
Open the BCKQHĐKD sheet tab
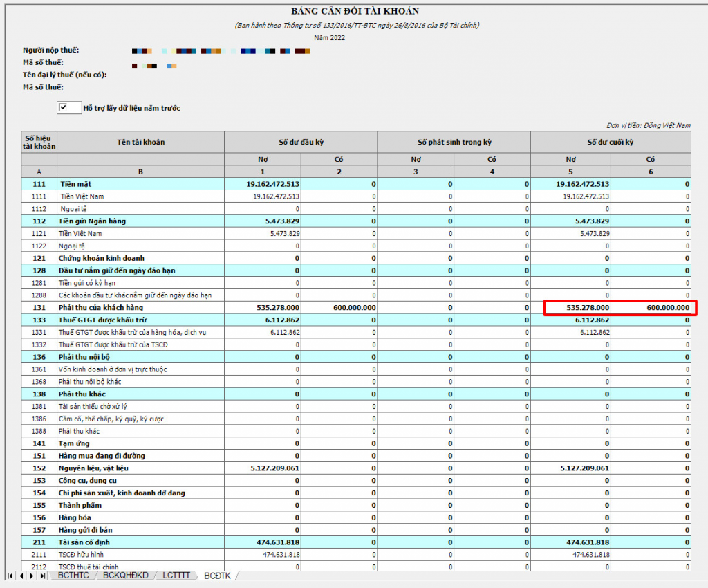click(x=127, y=576)
